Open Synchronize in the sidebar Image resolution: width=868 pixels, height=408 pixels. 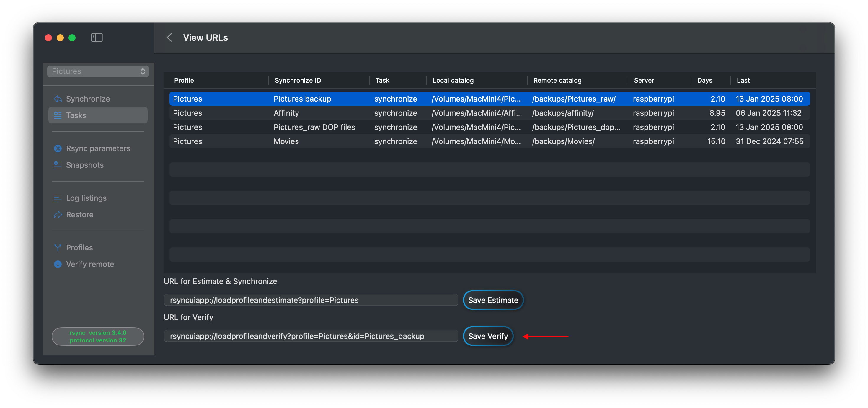98,99
